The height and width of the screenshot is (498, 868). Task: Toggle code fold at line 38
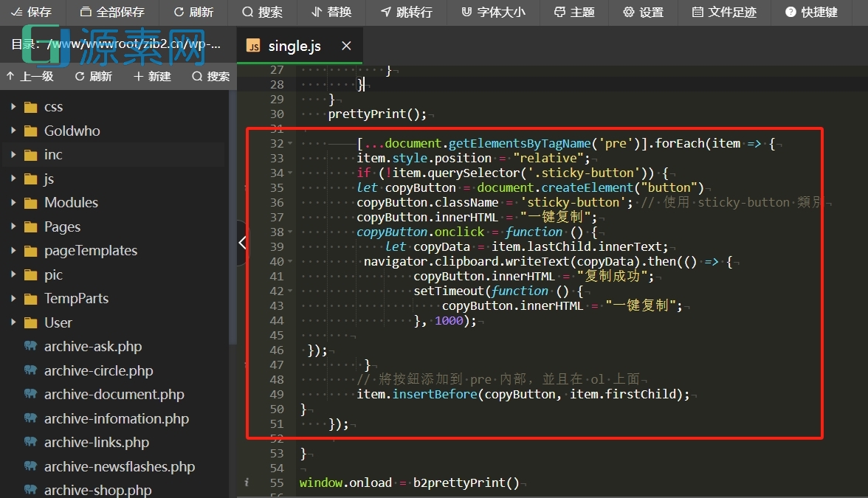click(289, 232)
